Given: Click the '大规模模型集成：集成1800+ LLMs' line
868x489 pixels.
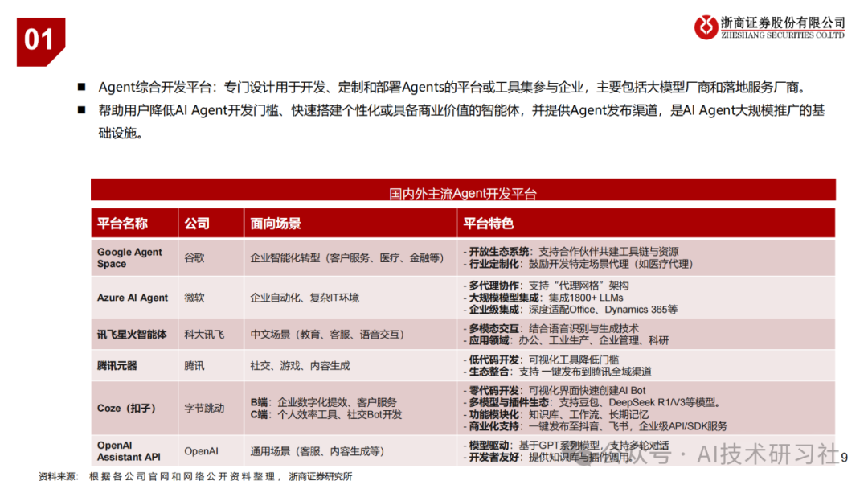Looking at the screenshot, I should (543, 298).
